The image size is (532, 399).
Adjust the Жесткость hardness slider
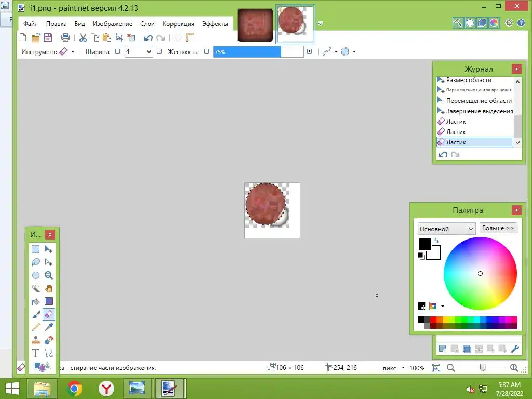click(x=258, y=51)
